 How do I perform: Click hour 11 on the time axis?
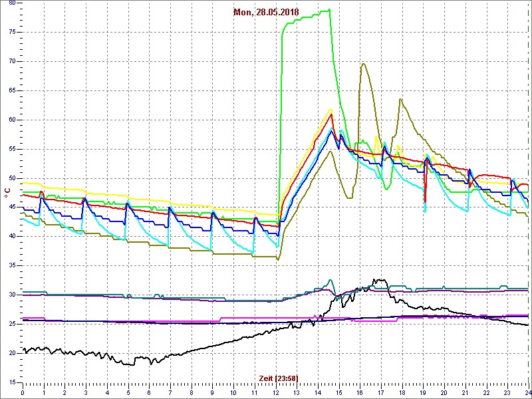[254, 392]
